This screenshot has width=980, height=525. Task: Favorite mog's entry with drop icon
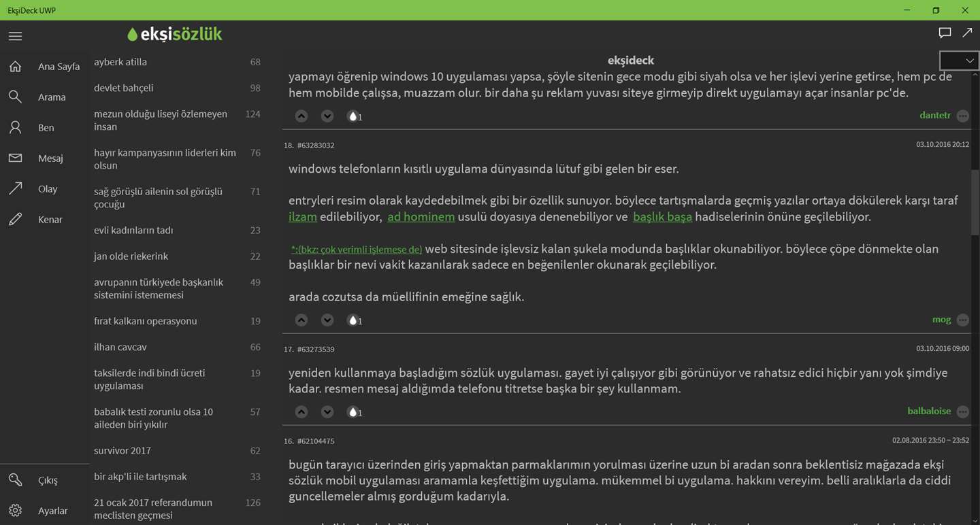[353, 320]
